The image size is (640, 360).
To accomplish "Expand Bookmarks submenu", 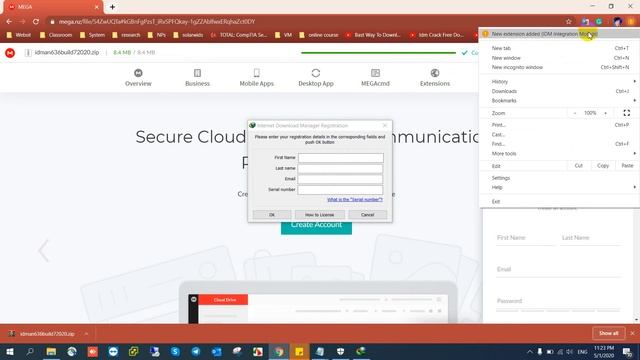I will [x=634, y=100].
